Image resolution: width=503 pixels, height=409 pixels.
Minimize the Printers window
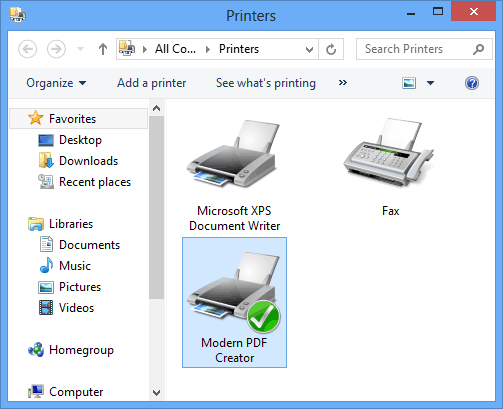[x=411, y=13]
